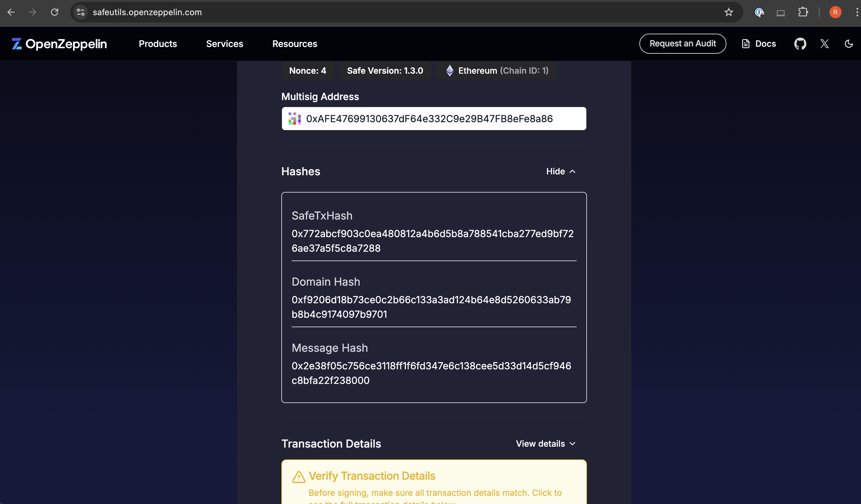Image resolution: width=861 pixels, height=504 pixels.
Task: Expand Transaction Details via View details
Action: (x=546, y=444)
